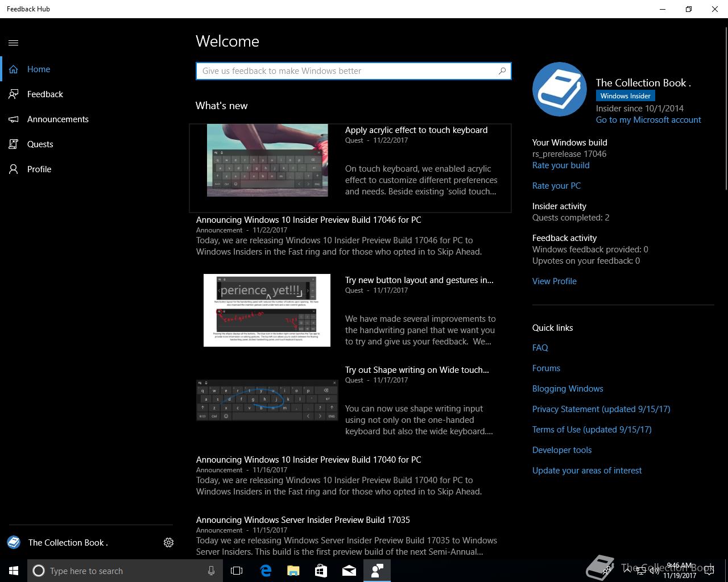The image size is (728, 582).
Task: Open Privacy Statement link
Action: click(x=601, y=409)
